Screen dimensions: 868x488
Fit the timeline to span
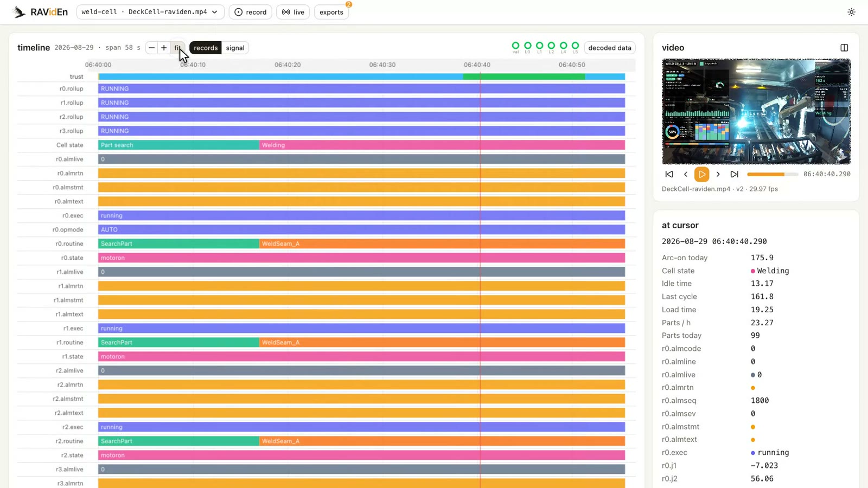177,48
